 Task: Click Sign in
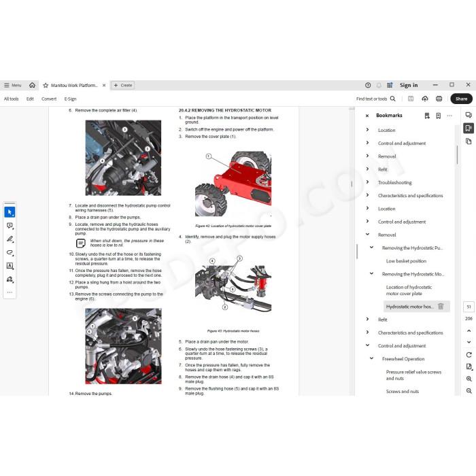click(x=409, y=85)
